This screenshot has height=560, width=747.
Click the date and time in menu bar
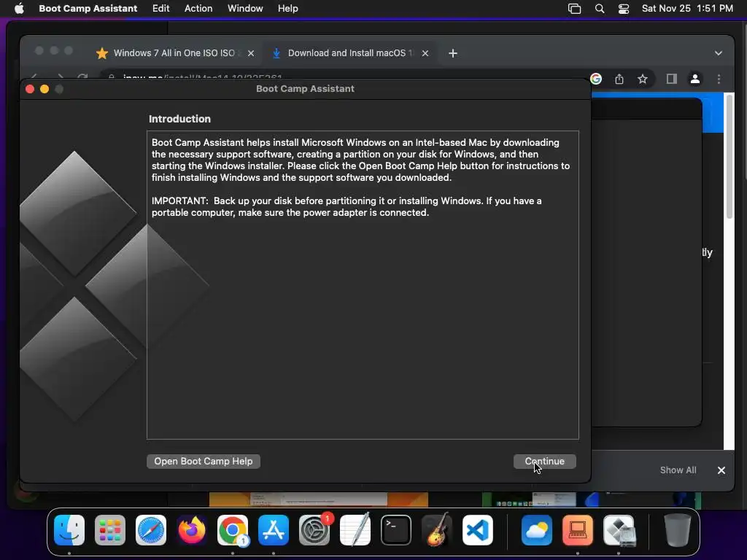click(687, 9)
